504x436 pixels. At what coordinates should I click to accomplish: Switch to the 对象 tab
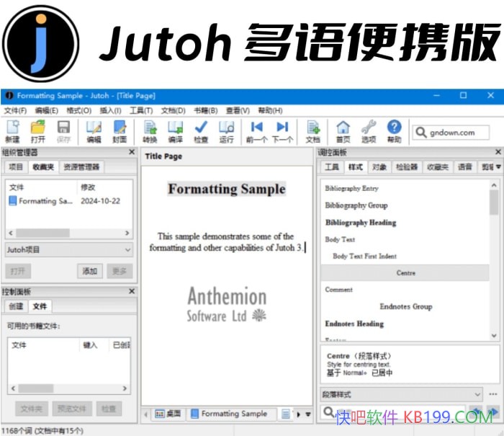(x=379, y=167)
